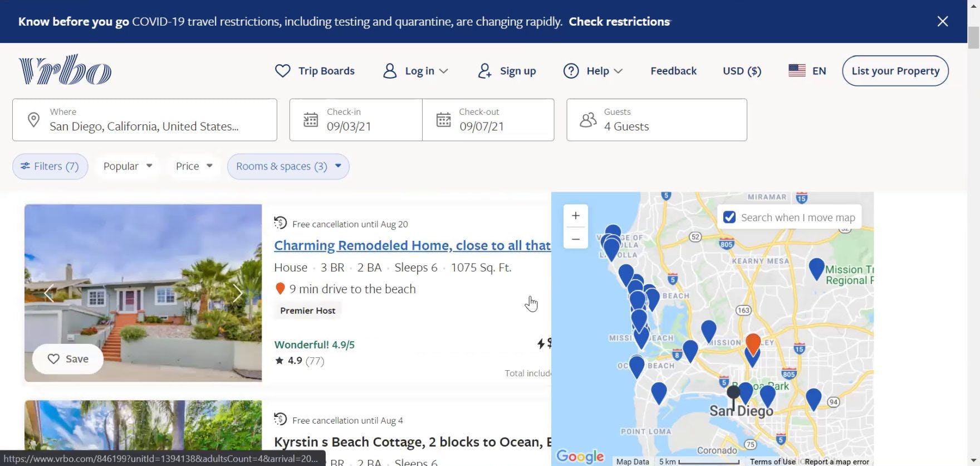Expand Rooms & spaces (3) dropdown
Screen dimensions: 980x466
click(288, 166)
